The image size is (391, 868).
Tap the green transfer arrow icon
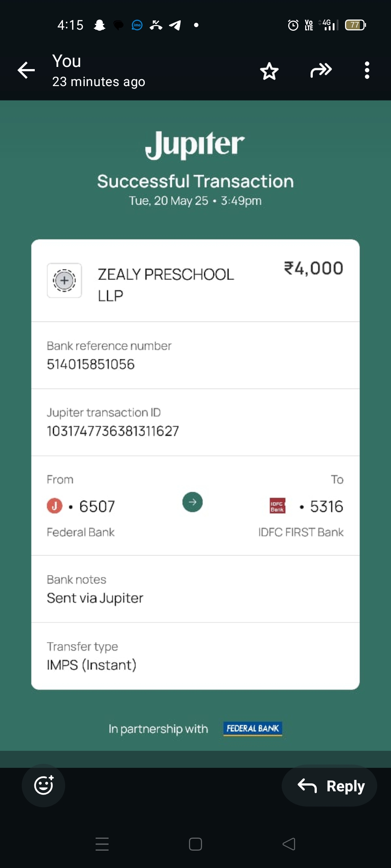193,502
